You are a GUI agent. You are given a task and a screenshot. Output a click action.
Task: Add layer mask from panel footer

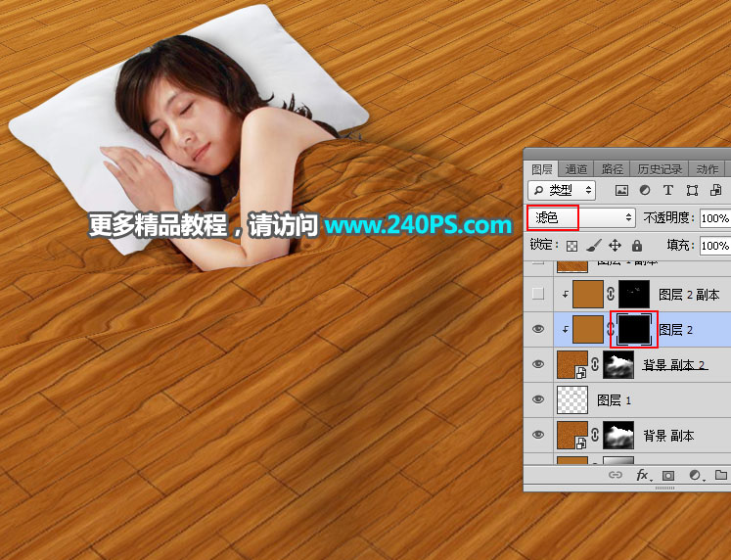coord(668,475)
